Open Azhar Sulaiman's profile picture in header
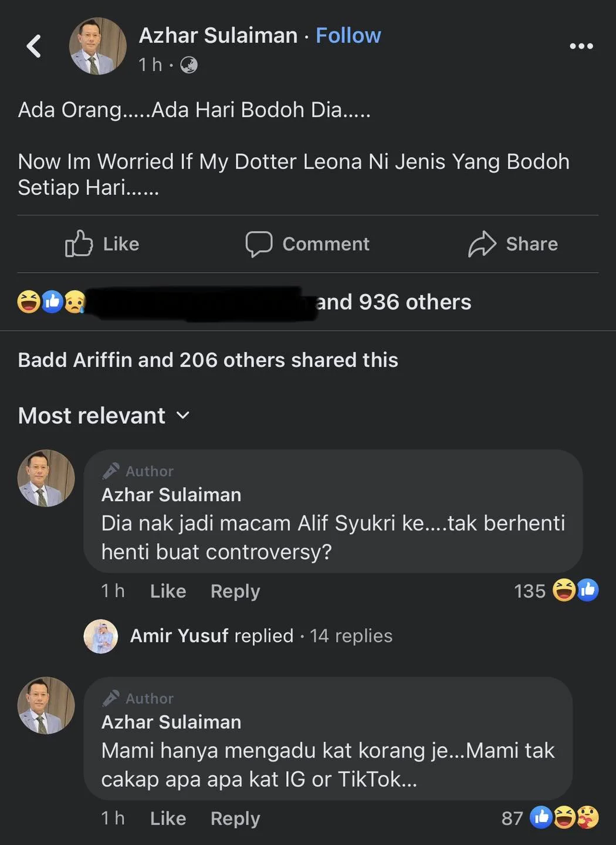Viewport: 616px width, 845px height. coord(97,46)
